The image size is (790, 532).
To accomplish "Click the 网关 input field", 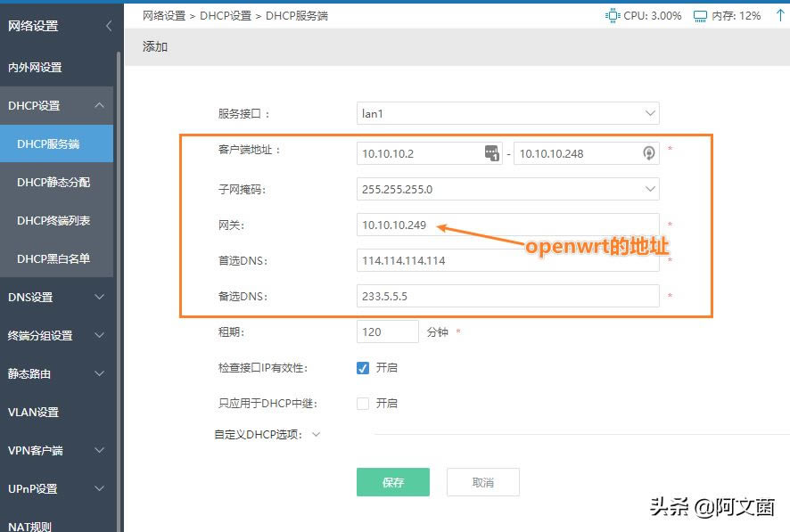I will 508,225.
